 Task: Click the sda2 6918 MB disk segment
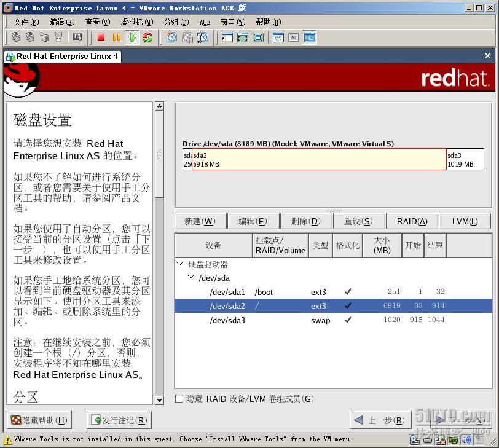[319, 159]
